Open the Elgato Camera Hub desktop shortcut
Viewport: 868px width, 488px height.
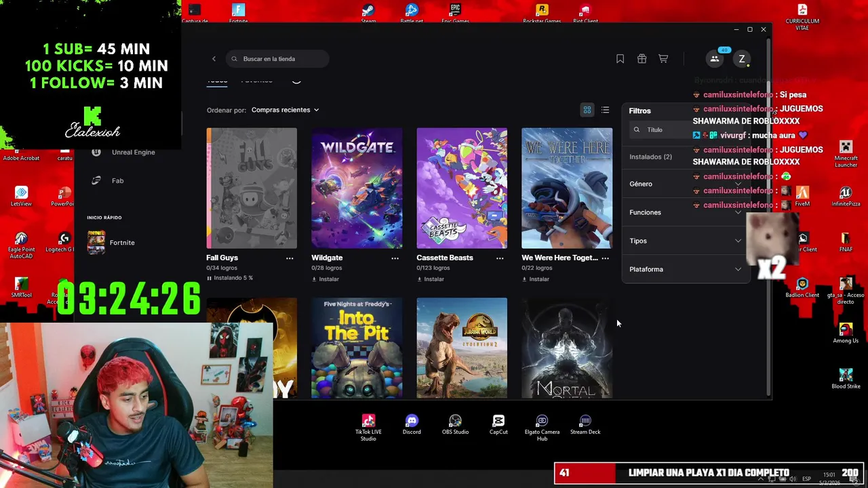pyautogui.click(x=542, y=428)
